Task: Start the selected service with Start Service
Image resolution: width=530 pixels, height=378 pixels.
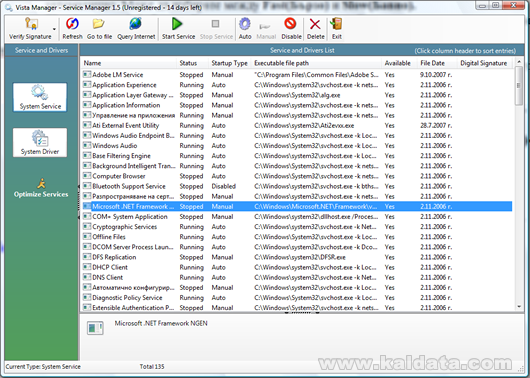Action: point(178,28)
